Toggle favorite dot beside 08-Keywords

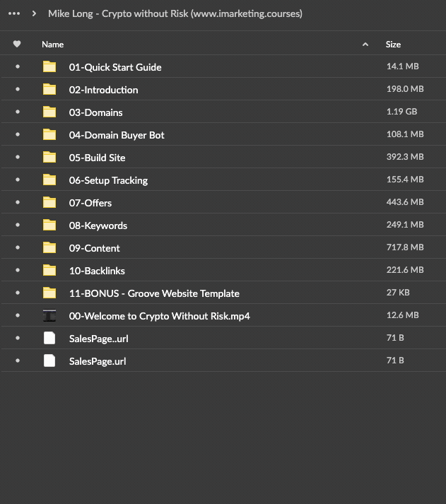pyautogui.click(x=18, y=225)
